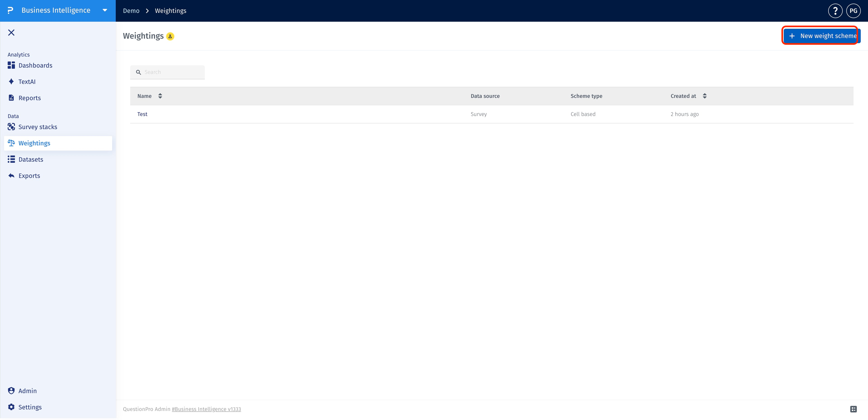Click the Business Intelligence title text
Screen dimensions: 868x420
pos(56,10)
